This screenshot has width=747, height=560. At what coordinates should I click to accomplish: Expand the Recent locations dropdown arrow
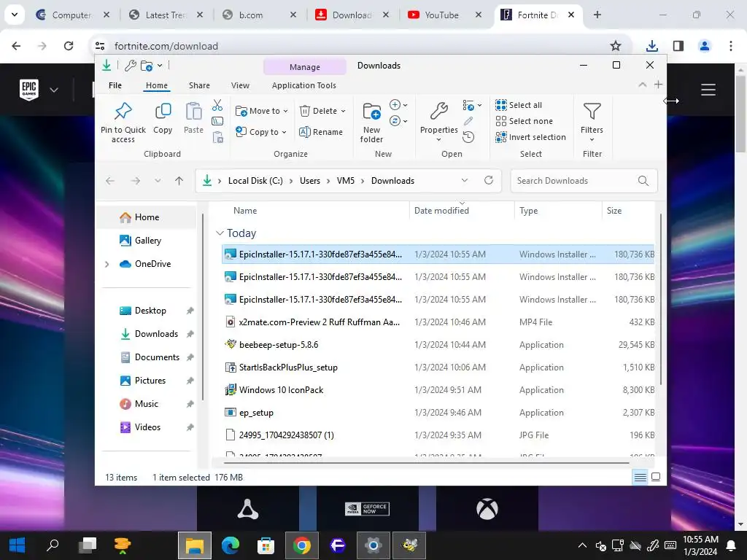click(x=158, y=181)
